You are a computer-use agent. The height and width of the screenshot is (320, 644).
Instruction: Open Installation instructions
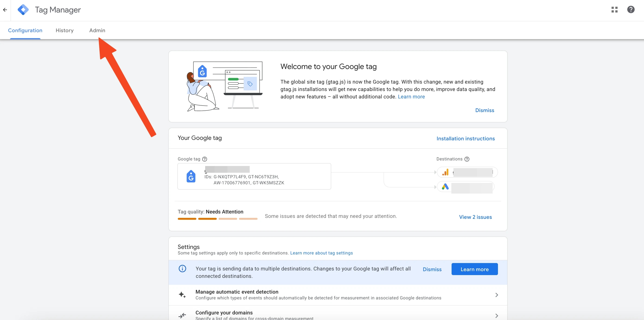[x=465, y=138]
